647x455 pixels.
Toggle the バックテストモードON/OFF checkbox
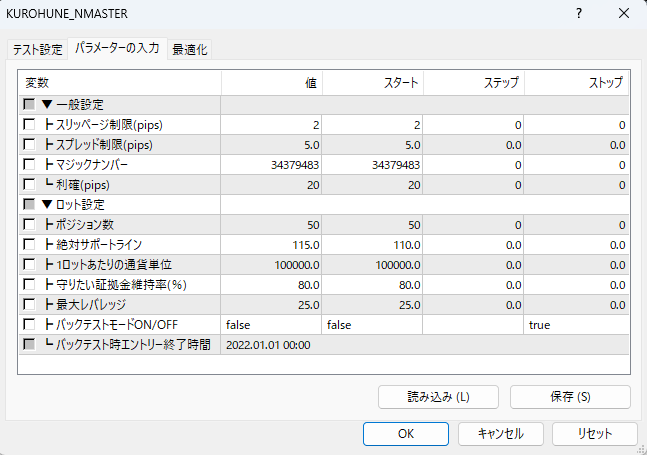pyautogui.click(x=29, y=325)
